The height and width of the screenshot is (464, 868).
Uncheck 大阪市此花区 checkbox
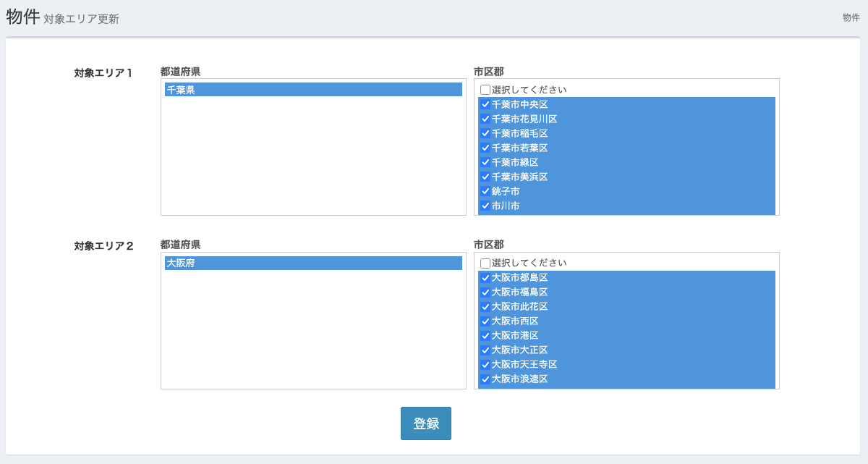point(485,307)
